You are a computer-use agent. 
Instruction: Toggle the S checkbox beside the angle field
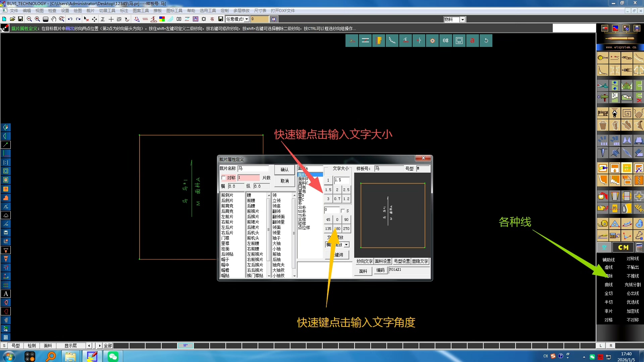pyautogui.click(x=343, y=210)
